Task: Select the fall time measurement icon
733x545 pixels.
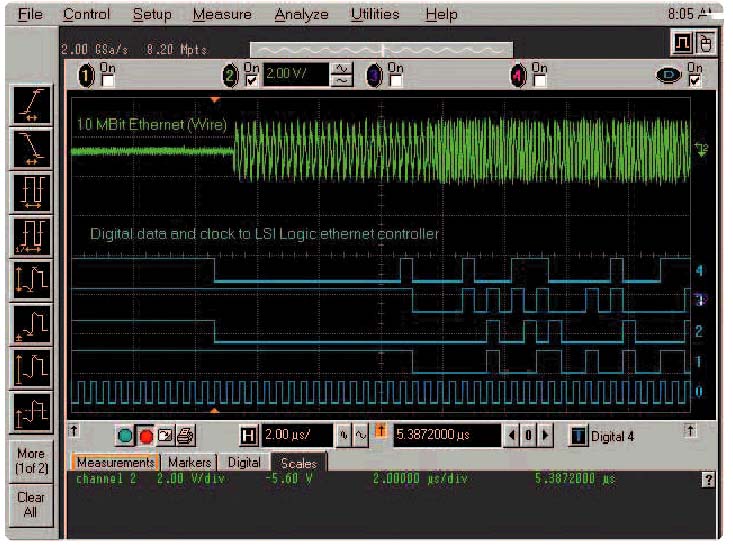Action: 31,149
